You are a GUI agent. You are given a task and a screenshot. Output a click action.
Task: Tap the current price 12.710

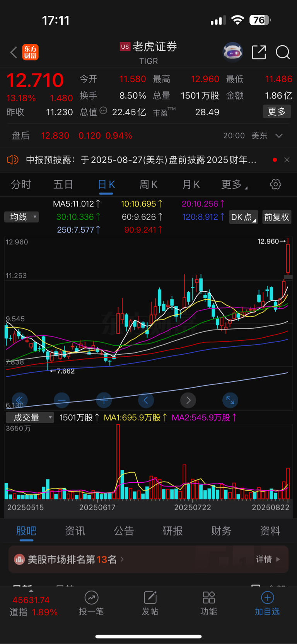pyautogui.click(x=35, y=80)
